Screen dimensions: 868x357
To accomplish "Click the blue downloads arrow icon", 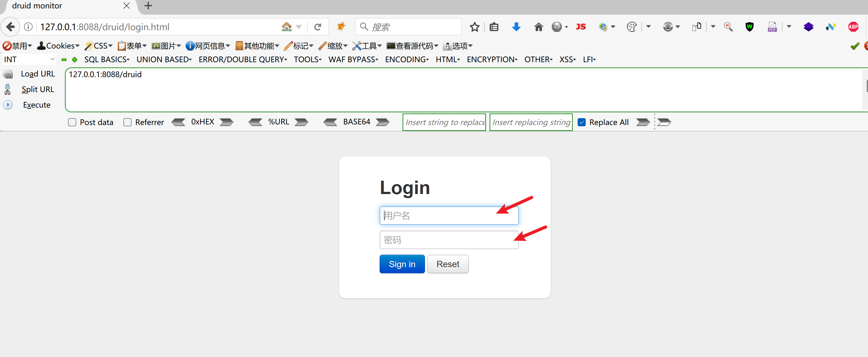I will point(516,27).
